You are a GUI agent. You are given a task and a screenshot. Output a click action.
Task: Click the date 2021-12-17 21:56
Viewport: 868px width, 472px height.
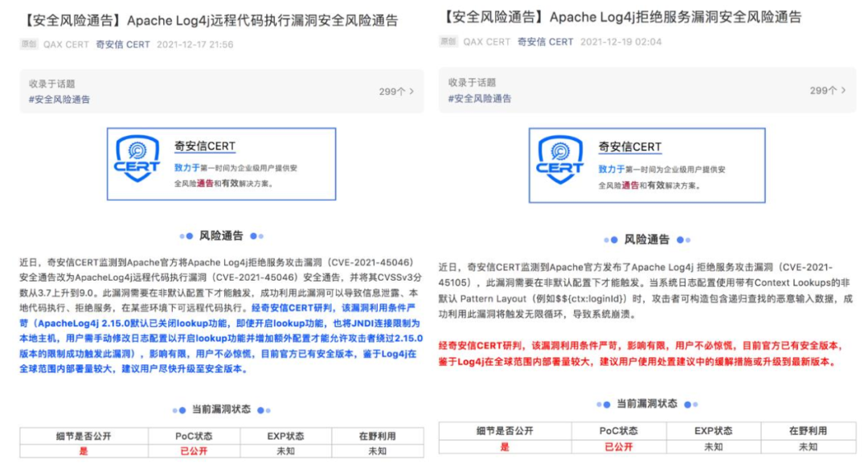(x=194, y=44)
